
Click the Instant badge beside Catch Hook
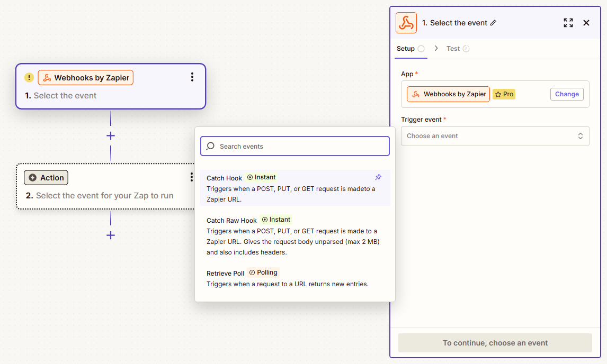tap(261, 177)
